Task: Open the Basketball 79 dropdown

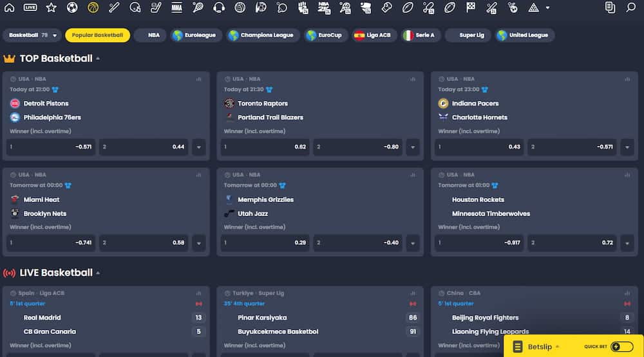Action: (32, 35)
